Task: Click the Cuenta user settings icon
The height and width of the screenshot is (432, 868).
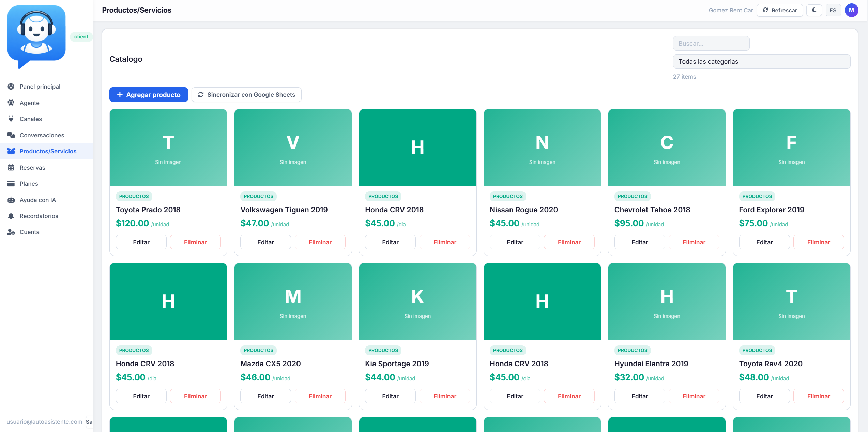Action: [x=11, y=232]
